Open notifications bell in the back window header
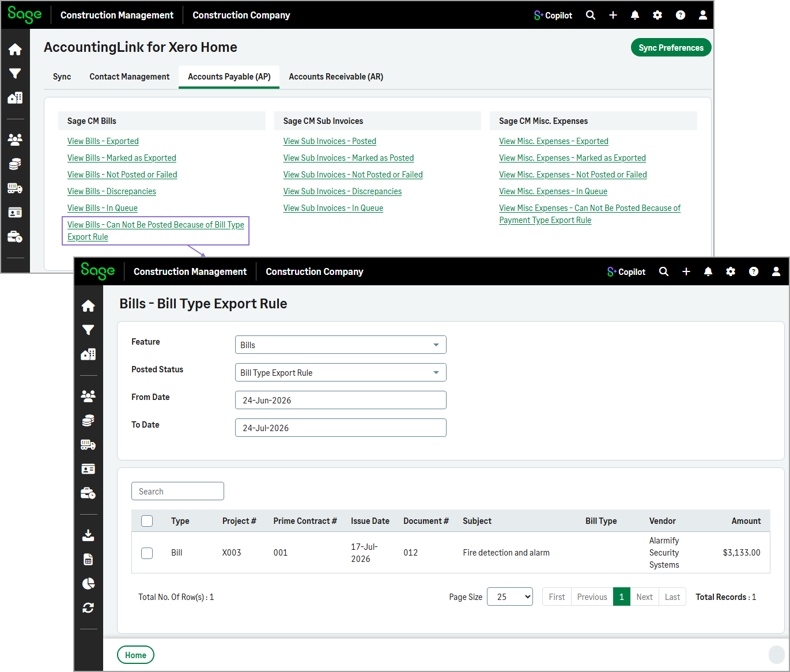The image size is (790, 672). click(635, 15)
